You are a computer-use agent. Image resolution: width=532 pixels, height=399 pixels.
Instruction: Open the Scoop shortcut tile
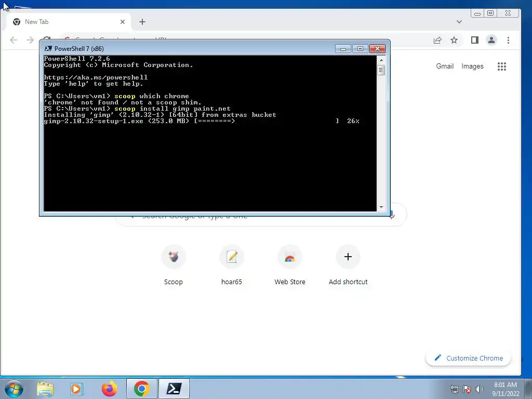174,264
